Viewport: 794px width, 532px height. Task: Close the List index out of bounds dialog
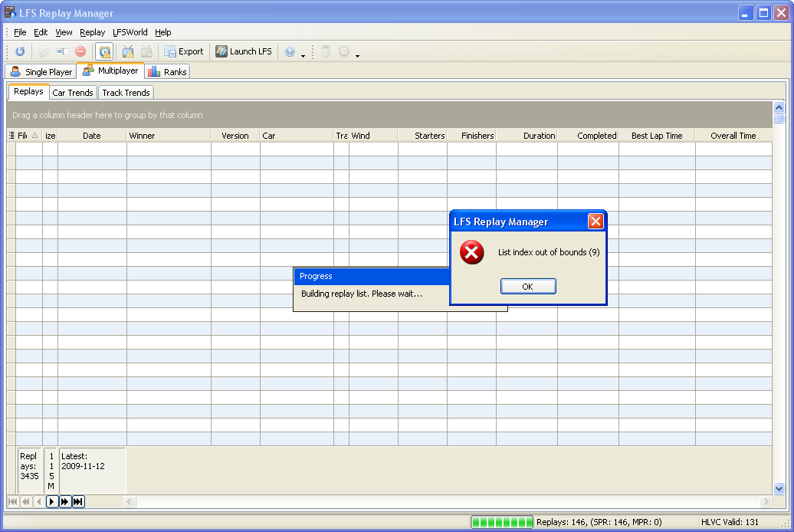(595, 222)
